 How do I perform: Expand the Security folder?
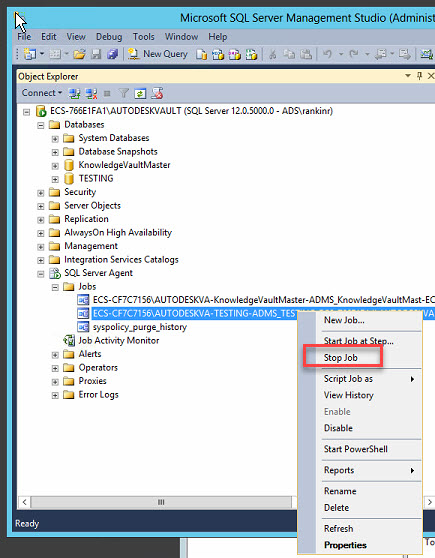coord(41,193)
